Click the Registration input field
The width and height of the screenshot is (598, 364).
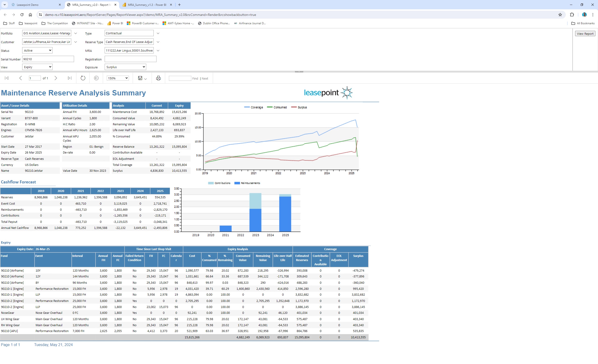click(x=131, y=59)
